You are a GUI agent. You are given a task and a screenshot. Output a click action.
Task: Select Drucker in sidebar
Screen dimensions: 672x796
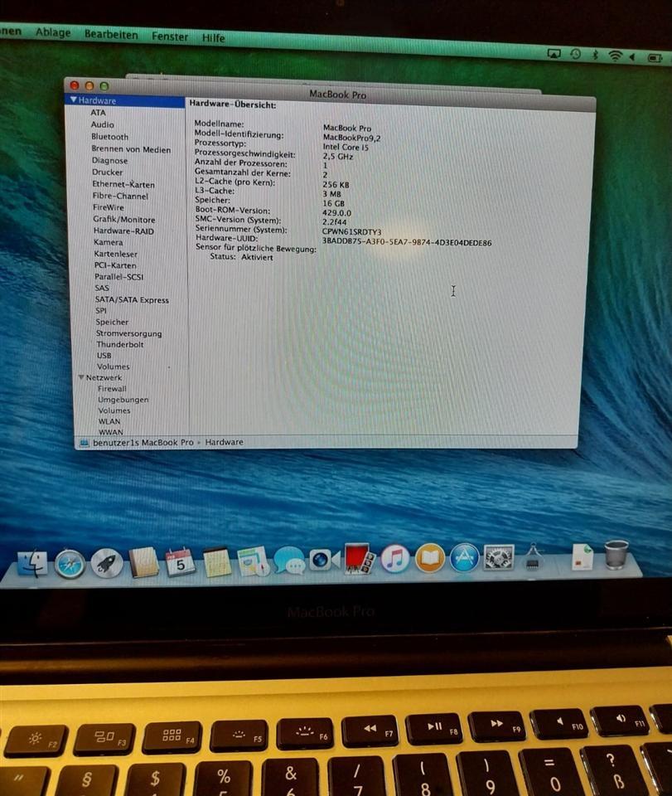107,172
